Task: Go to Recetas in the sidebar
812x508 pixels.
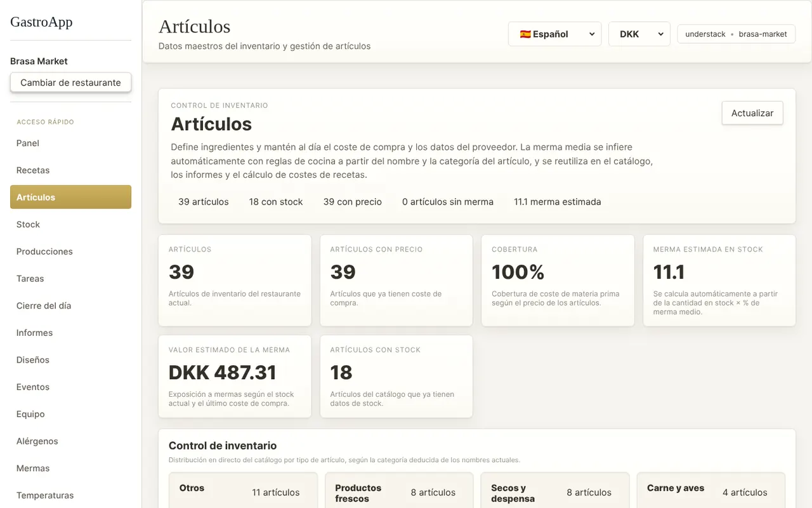Action: (70, 170)
